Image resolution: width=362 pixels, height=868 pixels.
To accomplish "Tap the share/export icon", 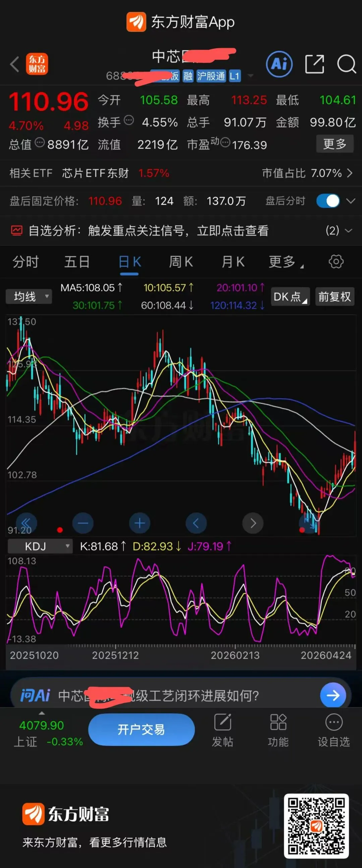I will (314, 64).
